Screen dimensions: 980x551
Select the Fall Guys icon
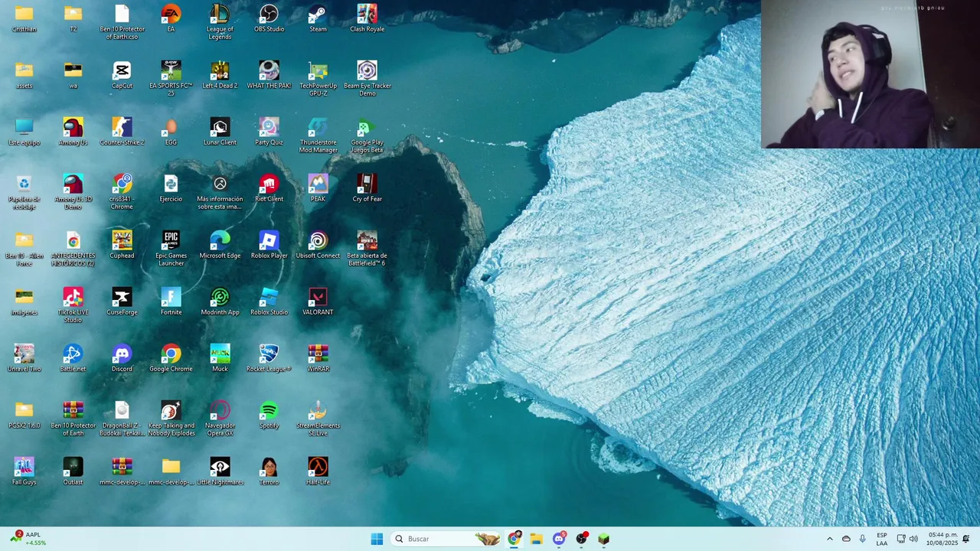coord(24,471)
